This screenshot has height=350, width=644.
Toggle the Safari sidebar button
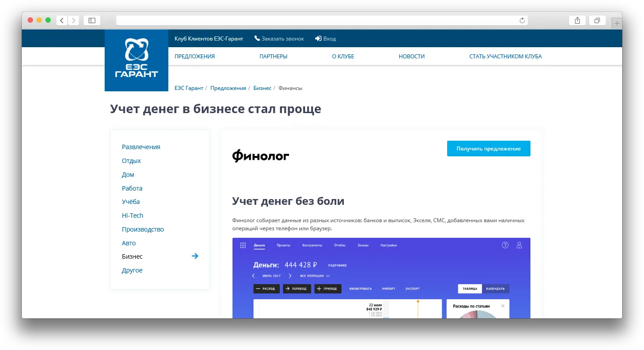click(92, 20)
